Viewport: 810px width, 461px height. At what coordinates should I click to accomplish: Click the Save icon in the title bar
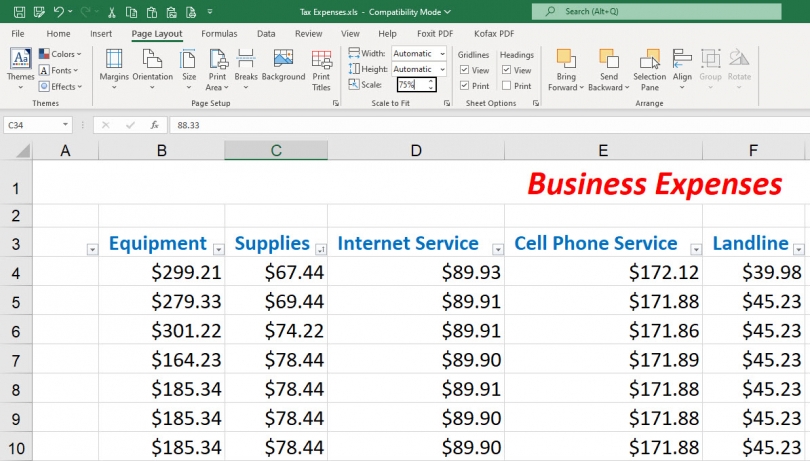coord(36,12)
